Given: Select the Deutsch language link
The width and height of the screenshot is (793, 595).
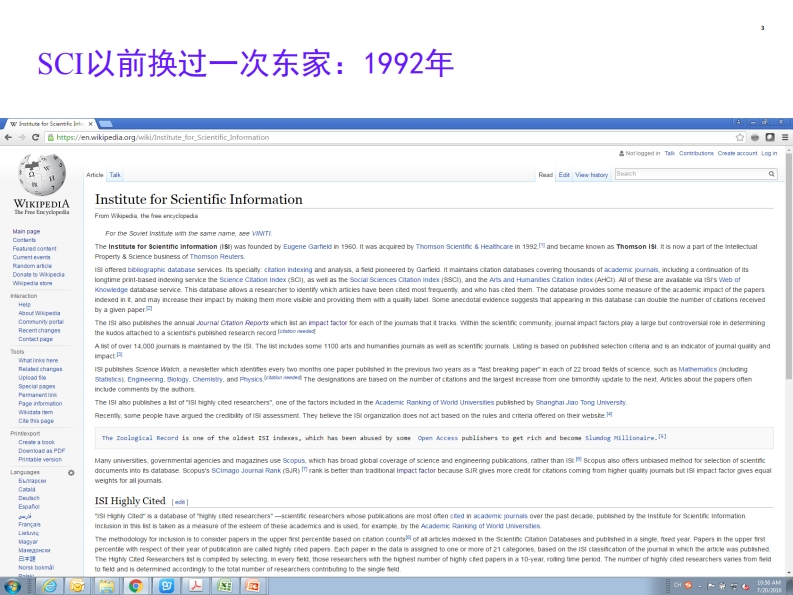Looking at the screenshot, I should click(29, 498).
